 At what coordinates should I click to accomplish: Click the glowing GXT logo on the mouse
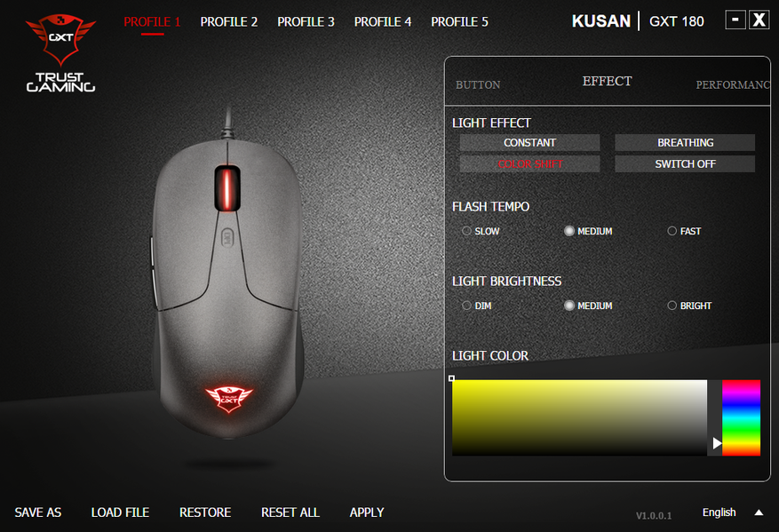pos(228,399)
